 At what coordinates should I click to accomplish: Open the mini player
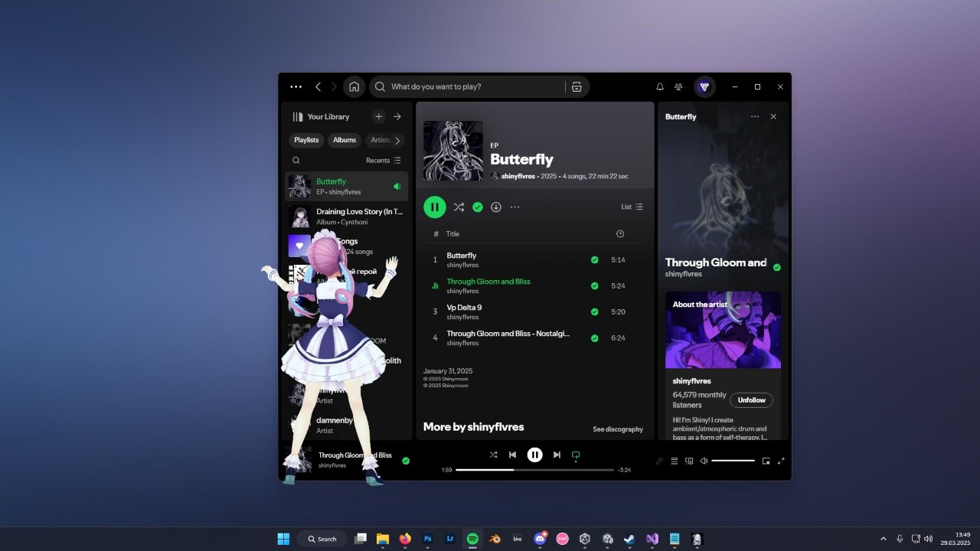click(766, 461)
